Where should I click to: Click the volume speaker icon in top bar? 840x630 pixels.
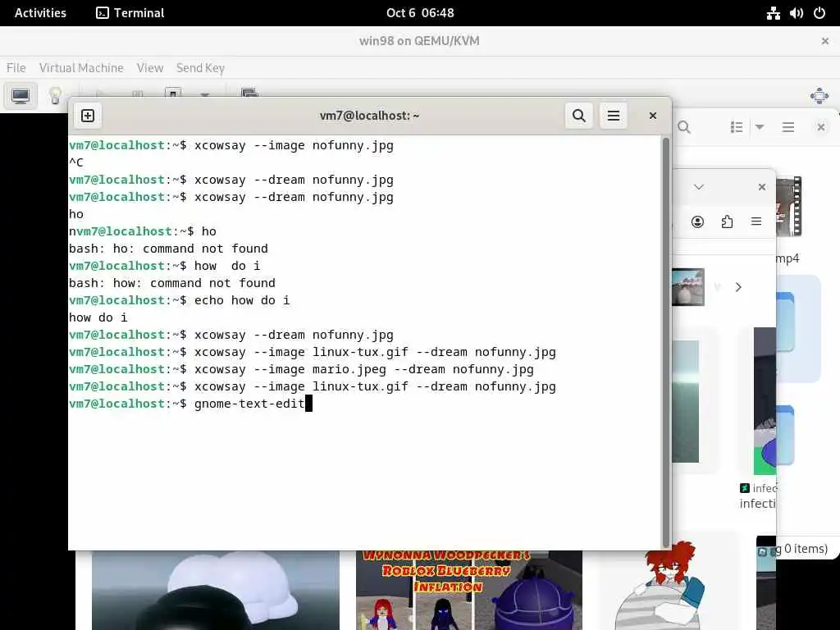[796, 13]
